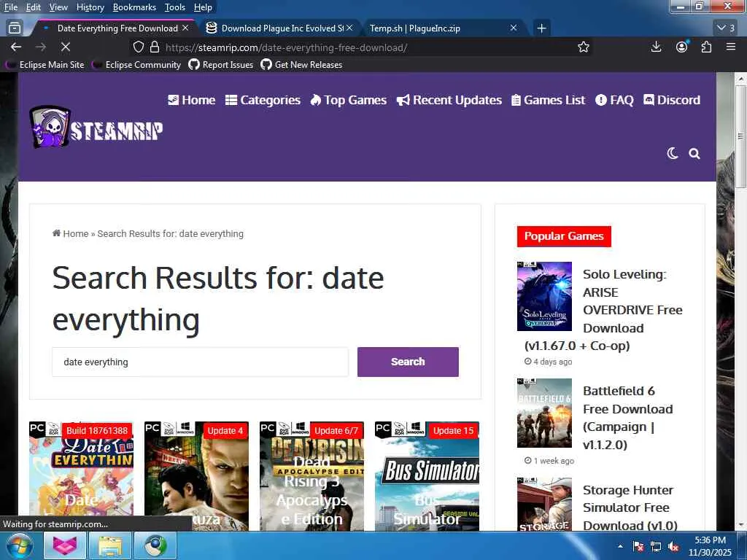Open the History menu

pos(90,7)
